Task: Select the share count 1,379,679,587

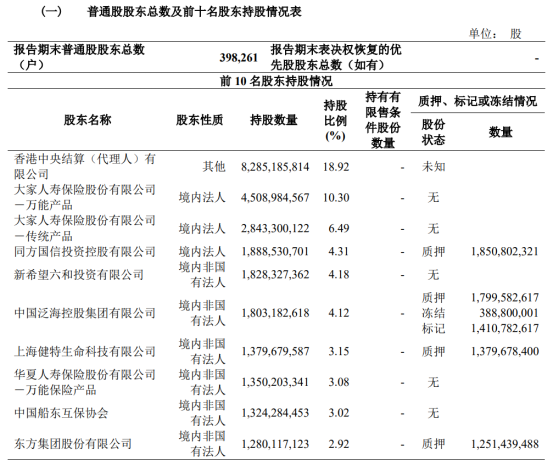Action: pyautogui.click(x=275, y=352)
